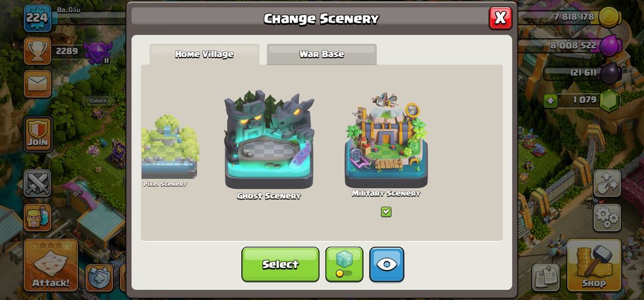Open the mail inbox icon
Viewport: 644px width, 300px height.
tap(38, 84)
